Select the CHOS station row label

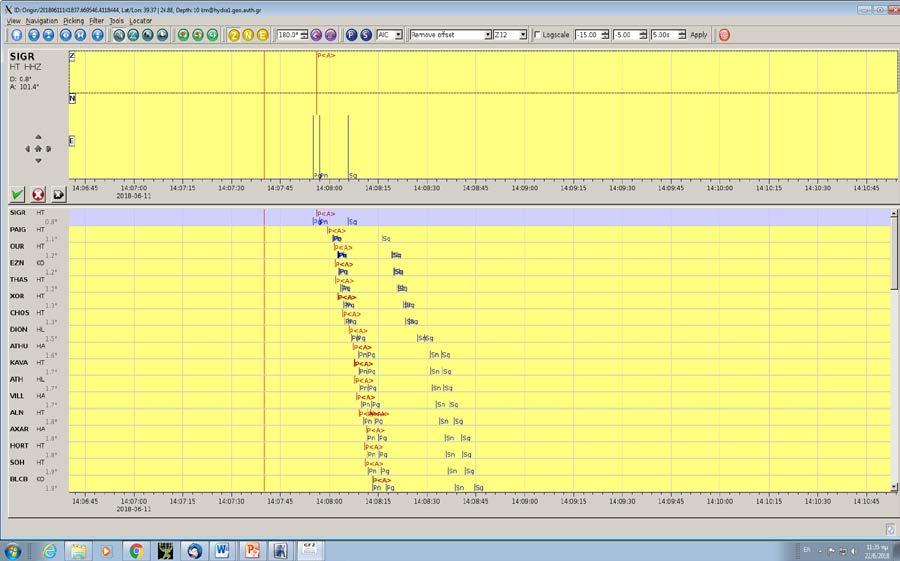[19, 313]
